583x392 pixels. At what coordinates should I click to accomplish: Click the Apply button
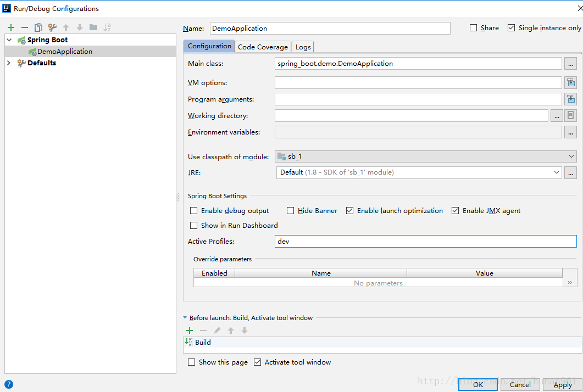click(563, 384)
